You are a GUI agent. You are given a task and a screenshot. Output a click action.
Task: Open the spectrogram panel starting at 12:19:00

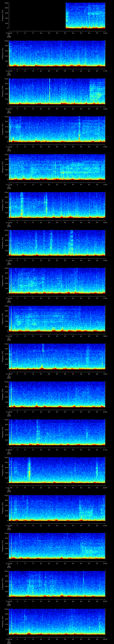57,394
